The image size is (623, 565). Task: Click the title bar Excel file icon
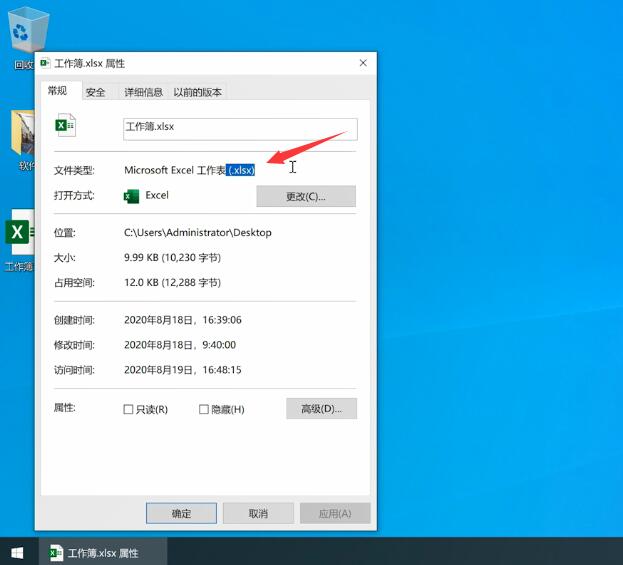45,63
